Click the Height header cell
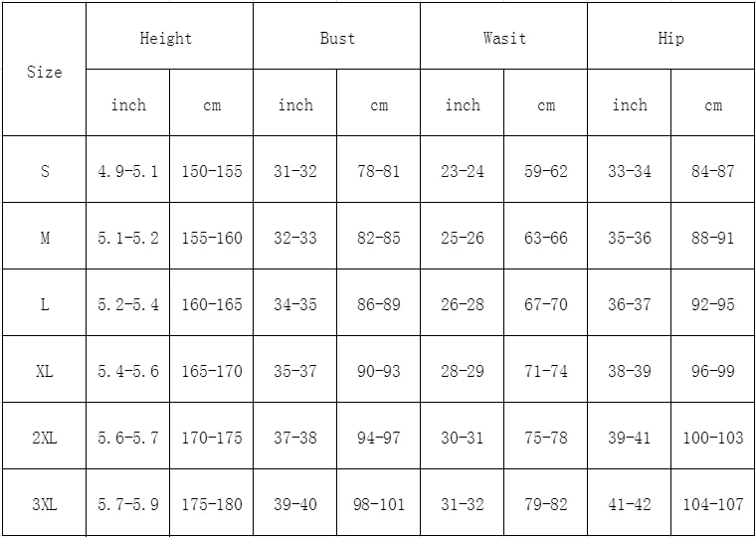 pyautogui.click(x=166, y=39)
